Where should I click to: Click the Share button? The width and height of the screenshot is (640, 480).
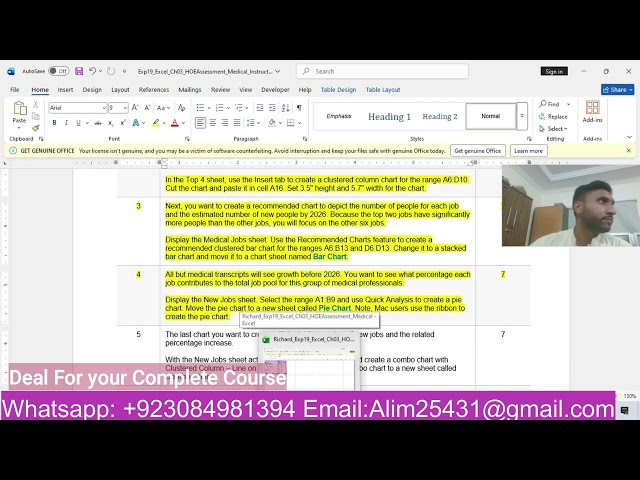pyautogui.click(x=617, y=90)
